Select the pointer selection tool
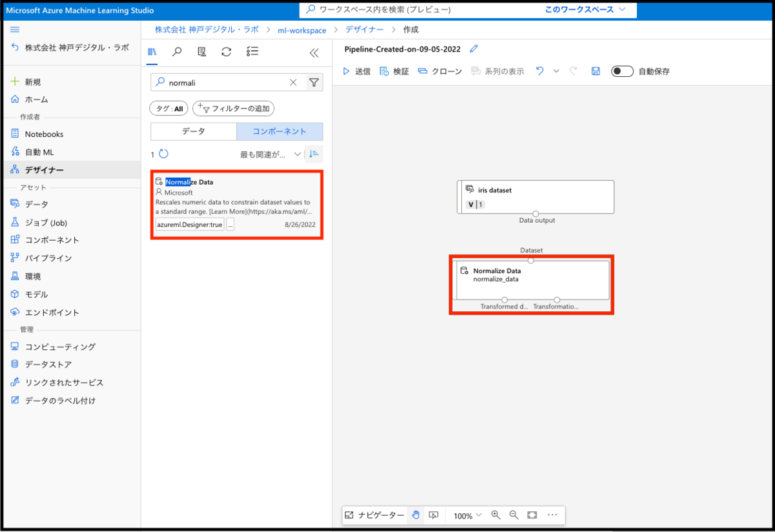Screen dimensions: 775x532 pyautogui.click(x=433, y=515)
